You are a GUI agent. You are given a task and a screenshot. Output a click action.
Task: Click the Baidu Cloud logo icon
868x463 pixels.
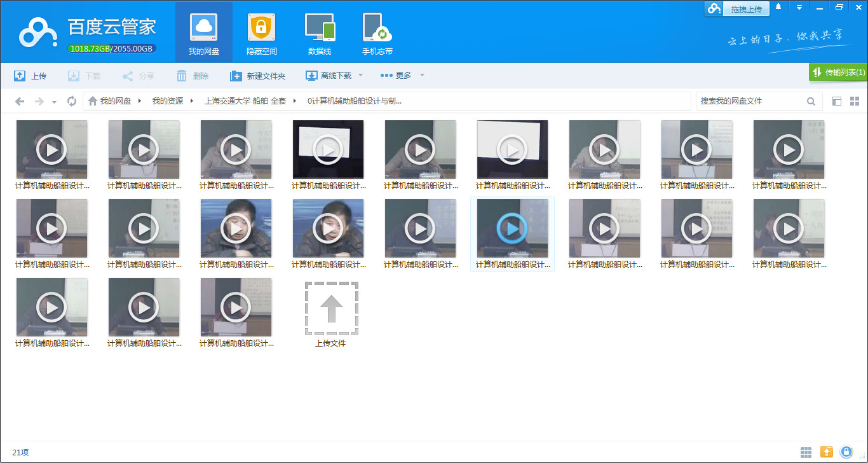(38, 32)
